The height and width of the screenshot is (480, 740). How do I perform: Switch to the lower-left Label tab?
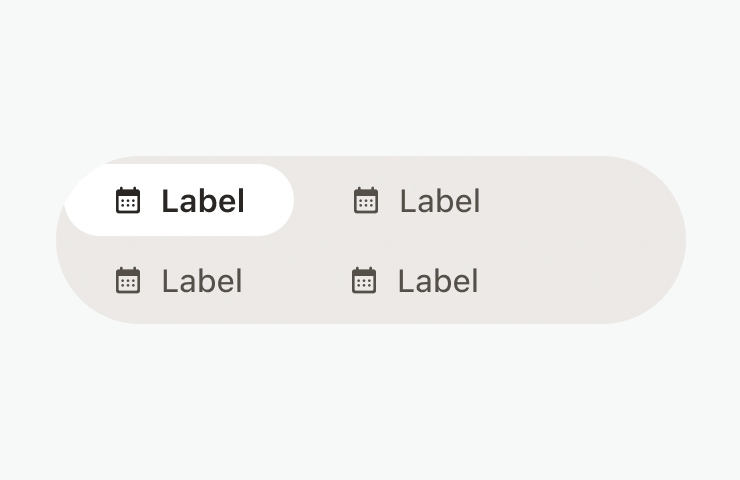180,281
